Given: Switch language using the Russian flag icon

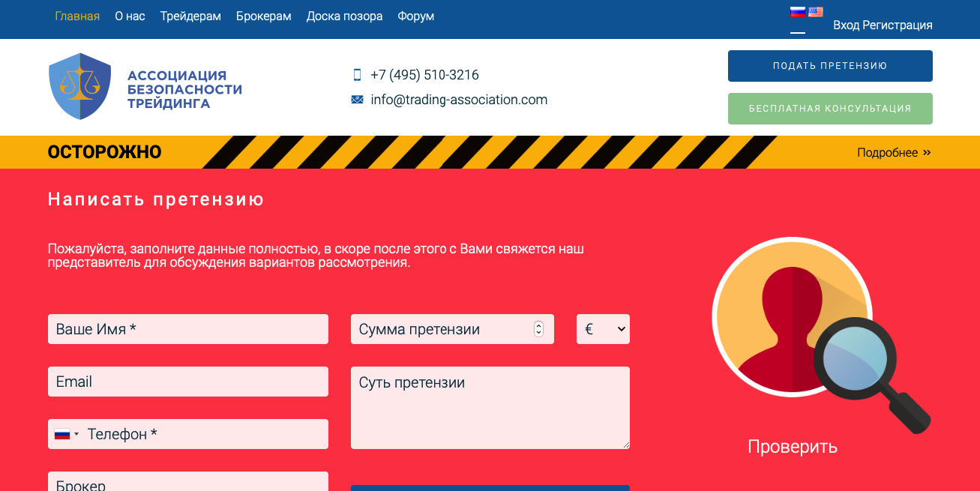Looking at the screenshot, I should click(x=797, y=11).
